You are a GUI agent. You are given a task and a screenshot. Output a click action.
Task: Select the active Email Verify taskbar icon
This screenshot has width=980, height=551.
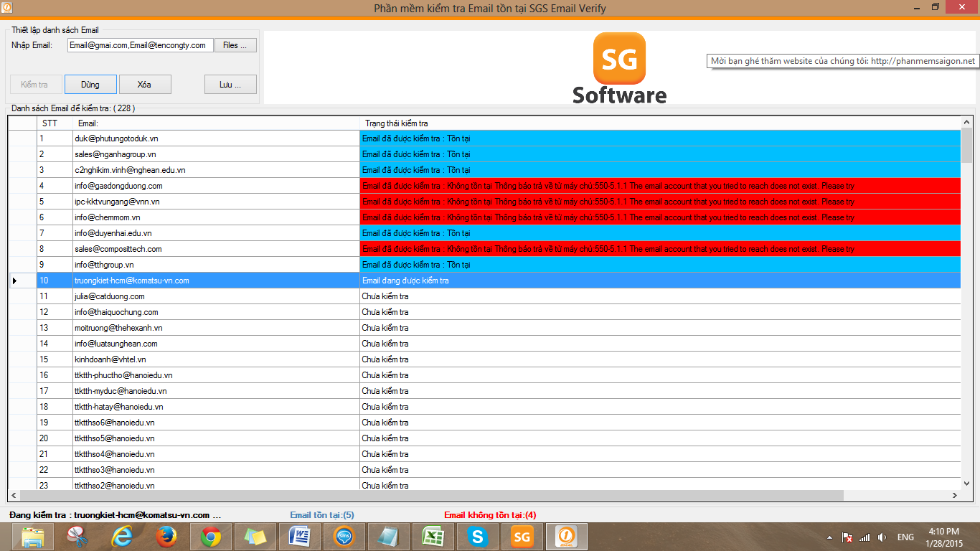point(567,537)
